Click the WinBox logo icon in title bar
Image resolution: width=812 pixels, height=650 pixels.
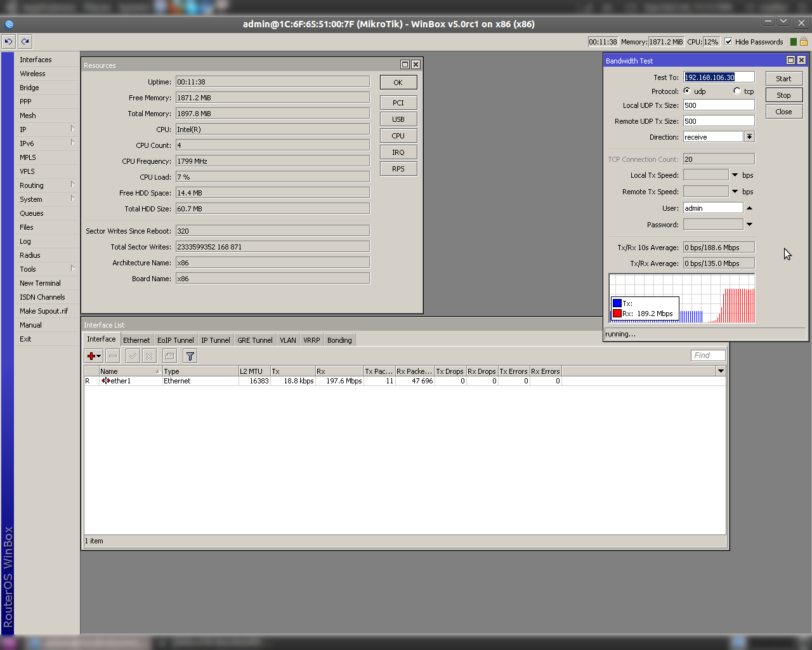pos(9,24)
